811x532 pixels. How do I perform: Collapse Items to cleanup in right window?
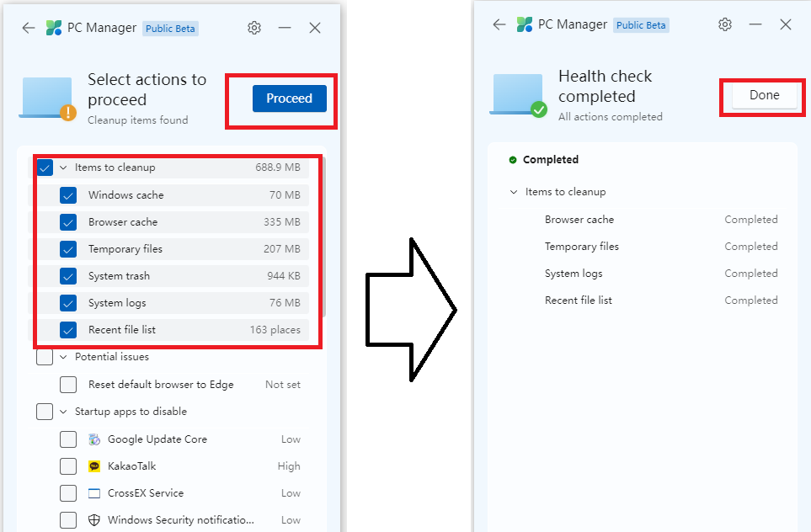pos(514,192)
